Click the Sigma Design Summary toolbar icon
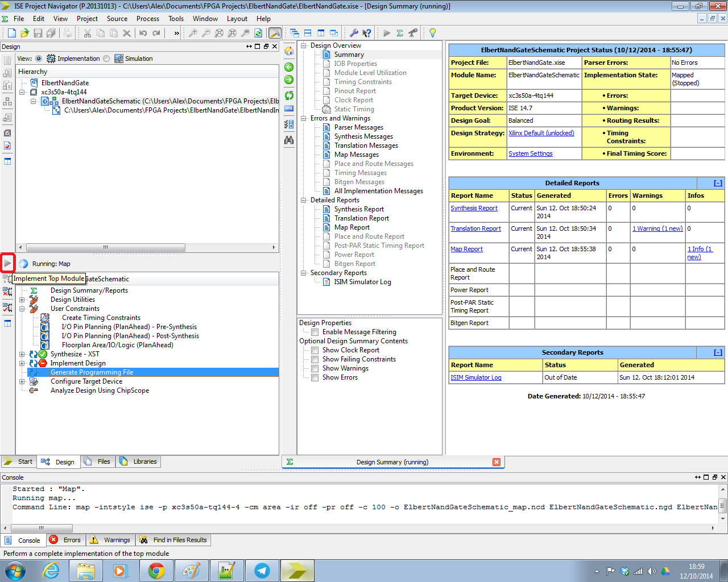 click(400, 33)
